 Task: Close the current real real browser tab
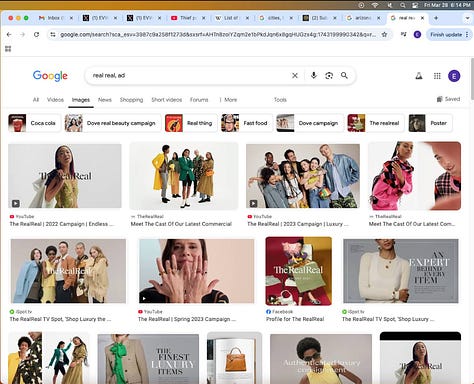pos(423,18)
